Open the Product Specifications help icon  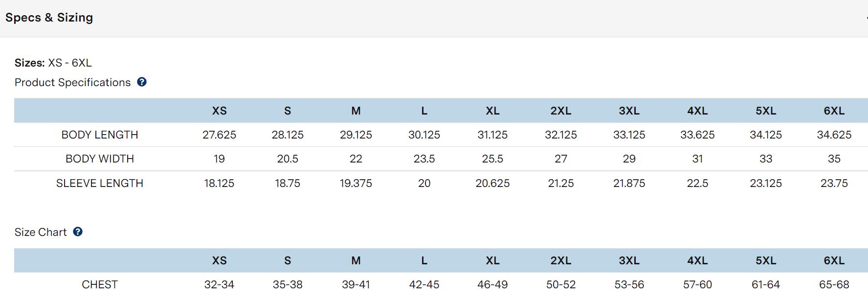point(142,82)
